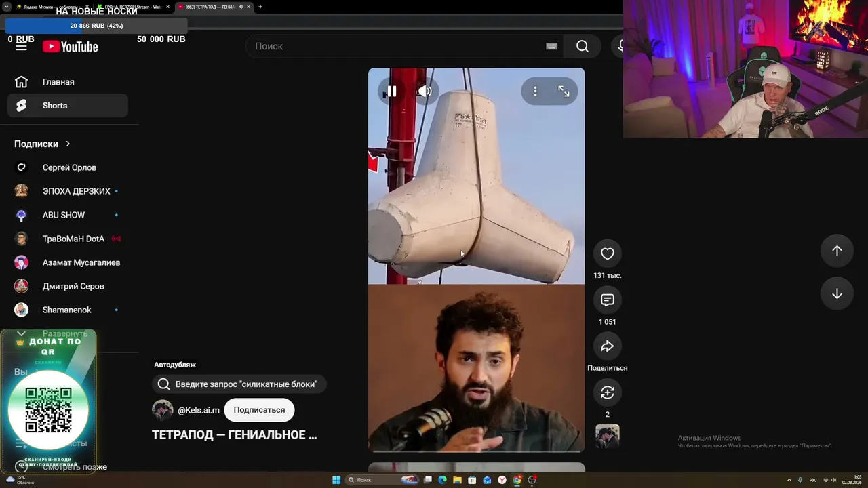
Task: Open Task View from the taskbar
Action: tap(427, 480)
